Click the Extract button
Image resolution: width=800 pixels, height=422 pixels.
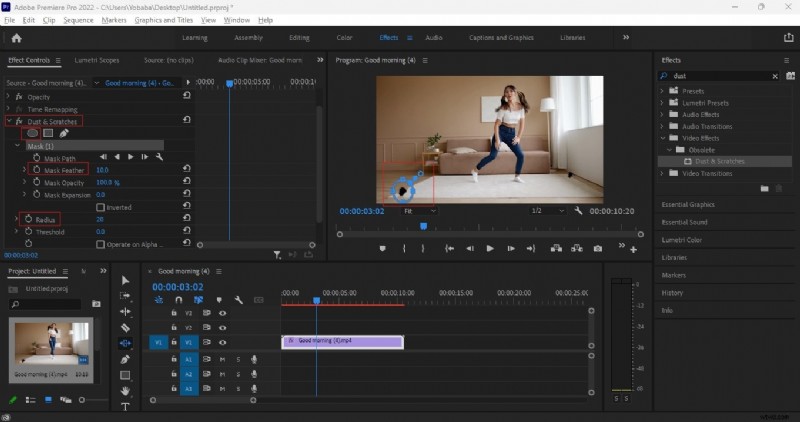tap(577, 249)
